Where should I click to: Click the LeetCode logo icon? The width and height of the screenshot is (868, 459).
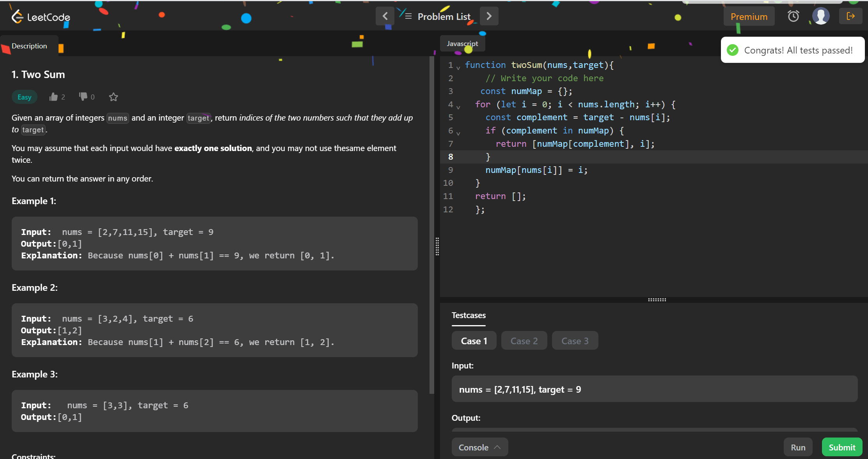[17, 16]
